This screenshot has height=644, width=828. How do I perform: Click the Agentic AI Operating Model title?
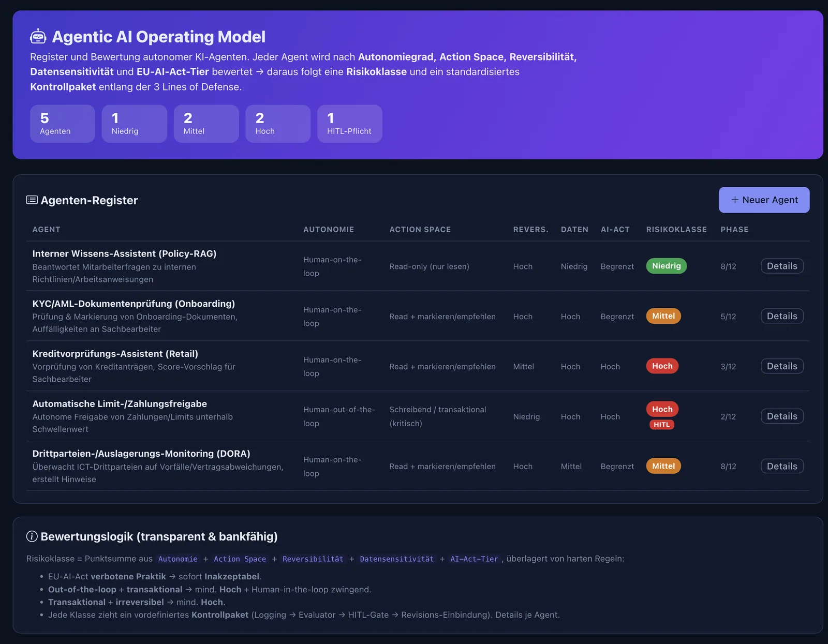[x=159, y=37]
